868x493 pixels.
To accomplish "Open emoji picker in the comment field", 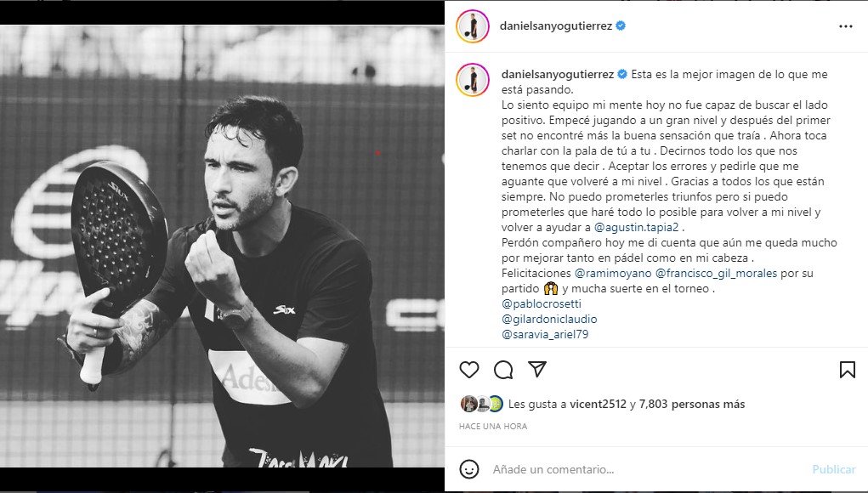I will (469, 469).
